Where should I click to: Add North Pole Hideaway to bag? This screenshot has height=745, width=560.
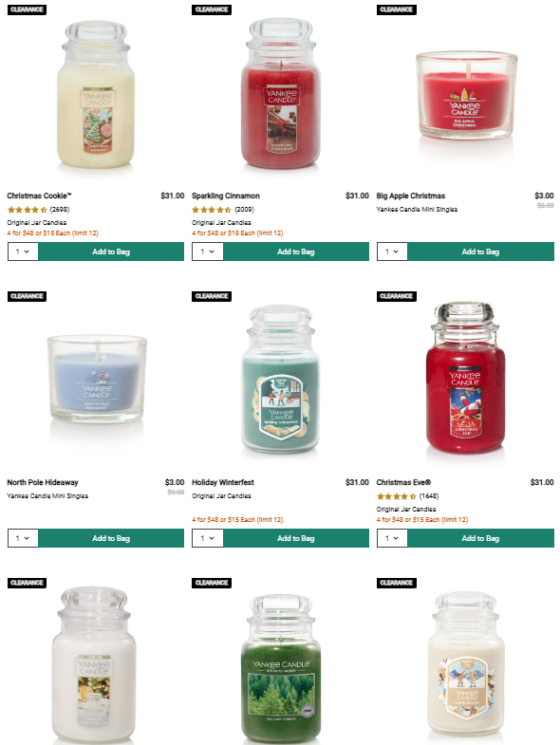click(x=111, y=538)
